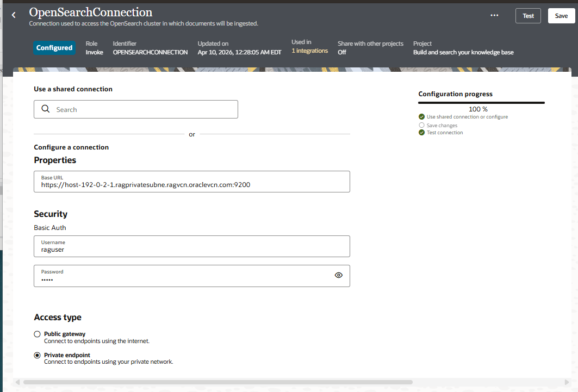The width and height of the screenshot is (578, 392).
Task: Click into the Username field
Action: (x=192, y=246)
